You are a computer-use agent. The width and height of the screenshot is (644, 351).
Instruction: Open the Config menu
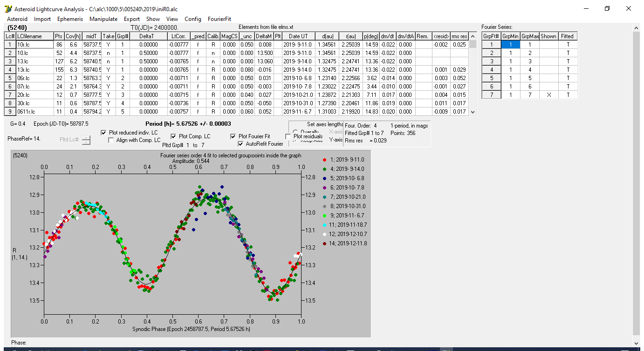click(x=193, y=19)
